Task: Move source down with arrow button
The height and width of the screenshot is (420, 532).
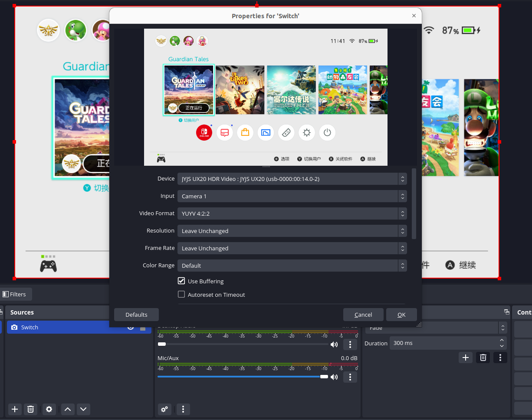Action: [x=83, y=409]
